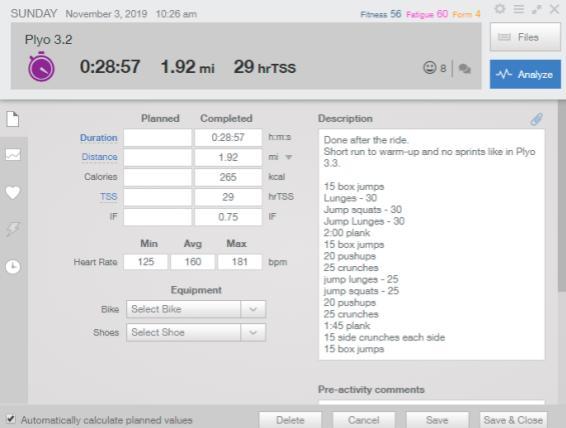Viewport: 566px width, 428px height.
Task: Click the Save button
Action: 437,420
